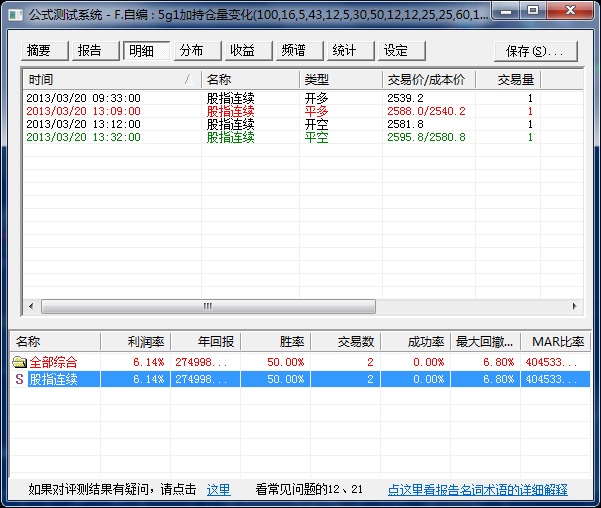Click the horizontal scrollbar right arrow
This screenshot has width=601, height=508.
point(575,306)
